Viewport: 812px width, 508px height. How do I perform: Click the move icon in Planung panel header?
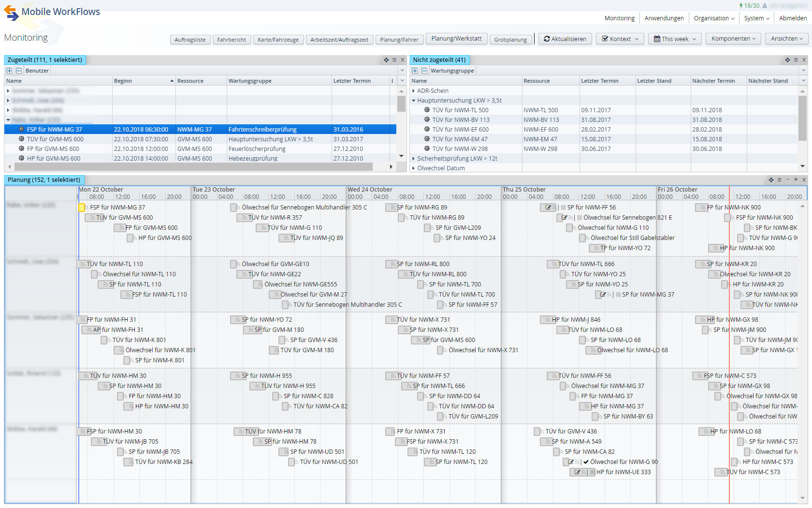point(771,180)
